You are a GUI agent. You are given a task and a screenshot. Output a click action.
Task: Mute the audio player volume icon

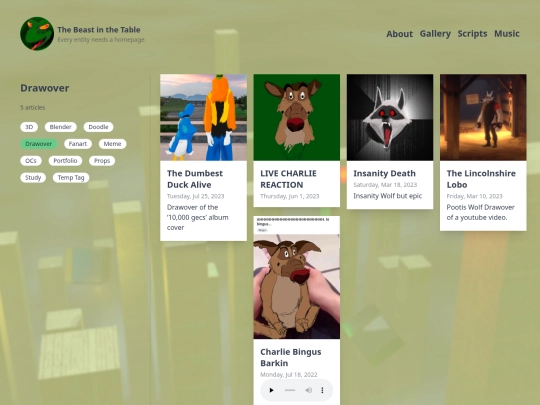click(309, 390)
